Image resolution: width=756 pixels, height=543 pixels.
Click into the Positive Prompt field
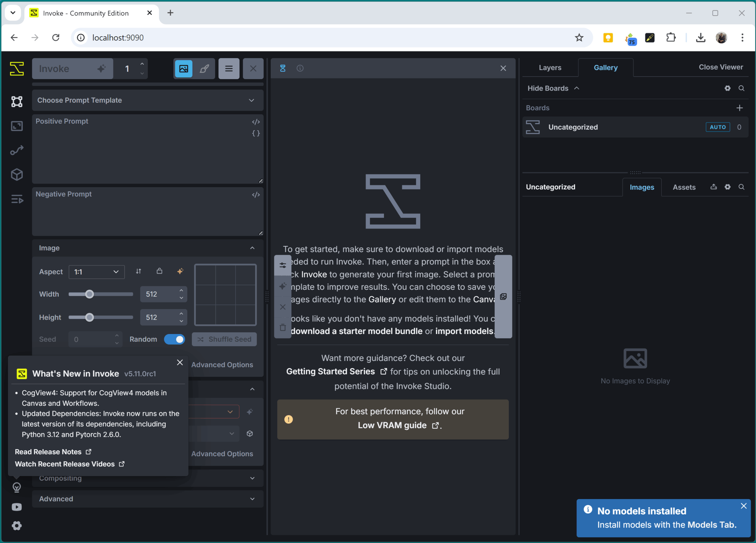148,149
